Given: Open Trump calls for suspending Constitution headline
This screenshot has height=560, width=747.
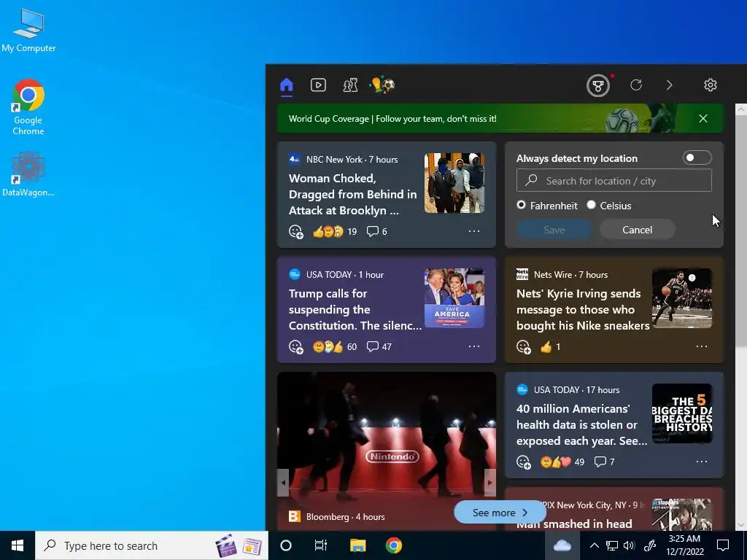Looking at the screenshot, I should pos(355,309).
